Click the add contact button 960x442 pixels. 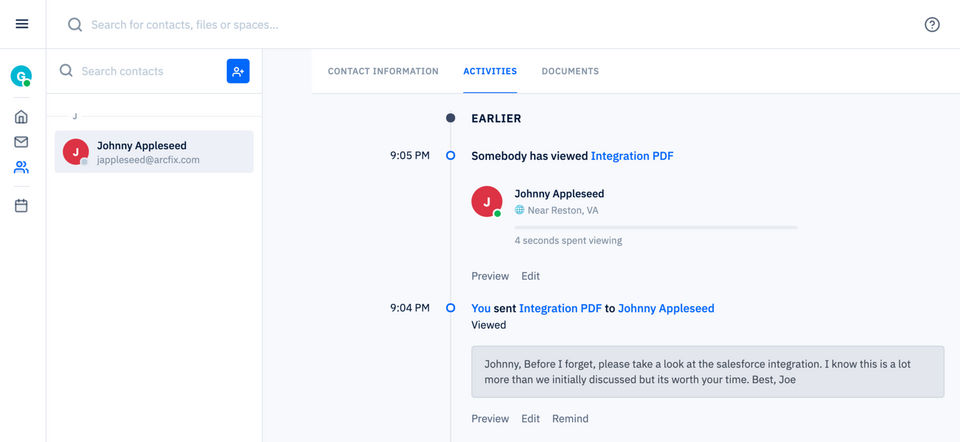pos(238,71)
